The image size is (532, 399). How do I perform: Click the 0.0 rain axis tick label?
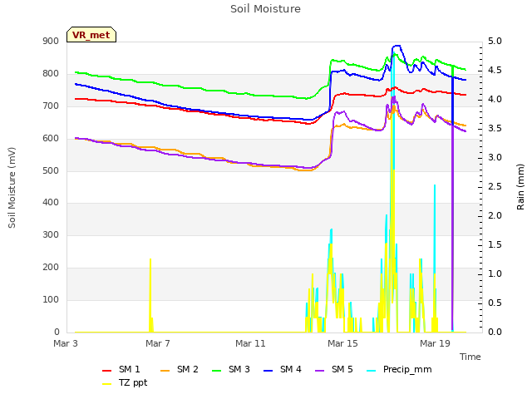tap(495, 332)
